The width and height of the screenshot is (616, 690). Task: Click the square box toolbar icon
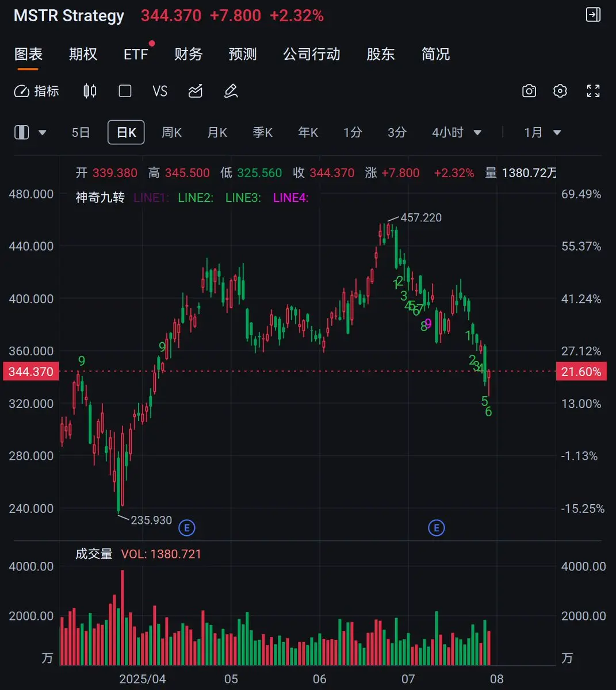click(125, 91)
